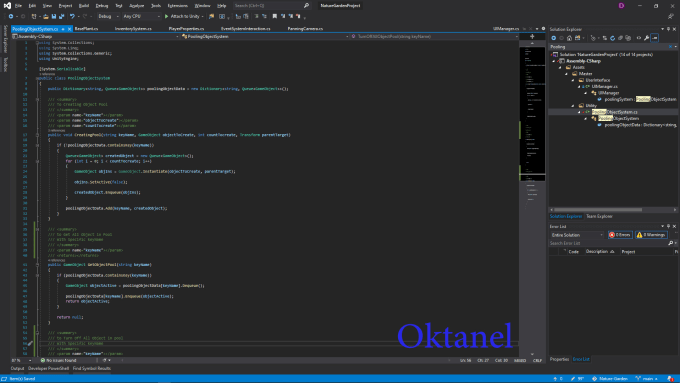
Task: Click the Undo icon in the toolbar
Action: click(72, 16)
